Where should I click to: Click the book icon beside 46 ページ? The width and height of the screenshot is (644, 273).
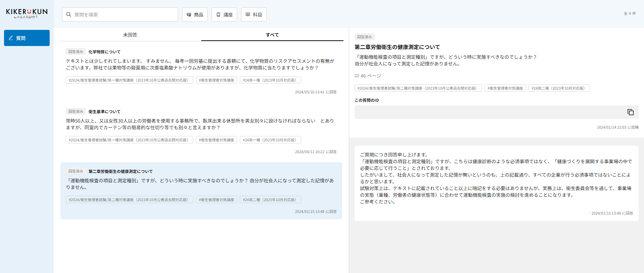[357, 76]
